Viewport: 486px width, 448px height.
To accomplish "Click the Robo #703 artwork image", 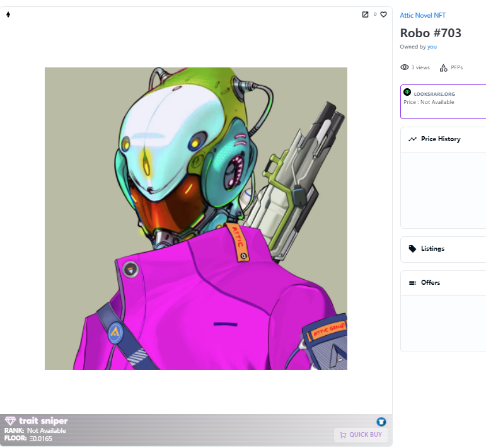I will point(196,219).
